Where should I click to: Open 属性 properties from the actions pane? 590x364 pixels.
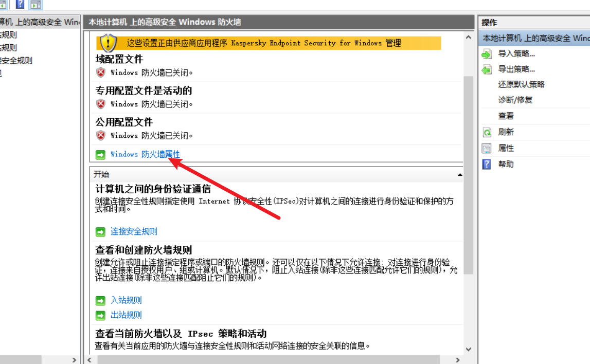coord(506,148)
